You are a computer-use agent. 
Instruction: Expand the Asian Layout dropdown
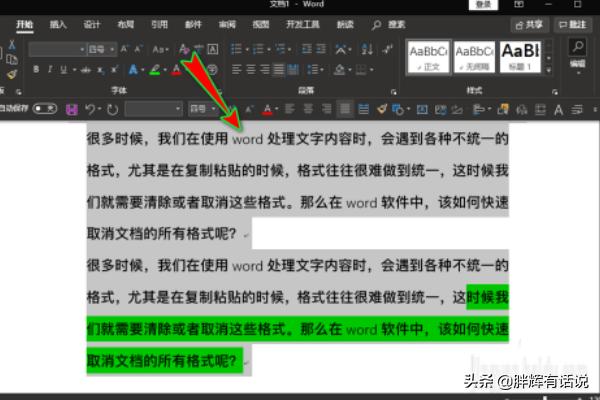(x=341, y=49)
